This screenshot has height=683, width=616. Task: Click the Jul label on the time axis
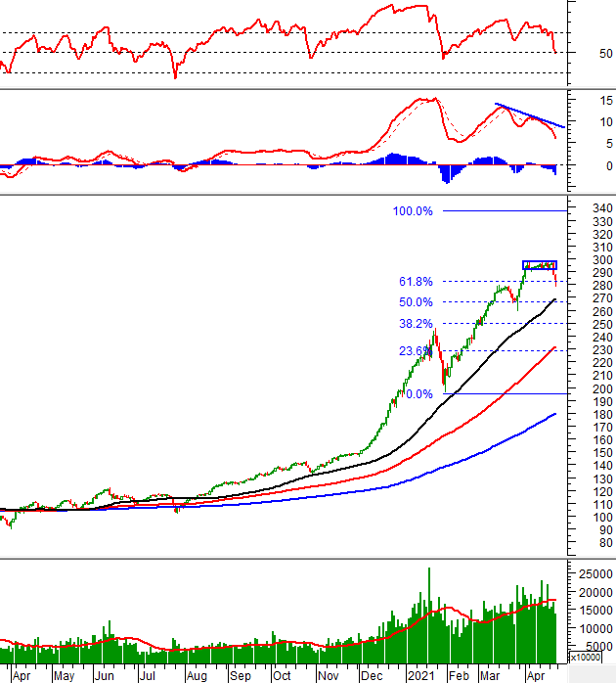click(148, 676)
